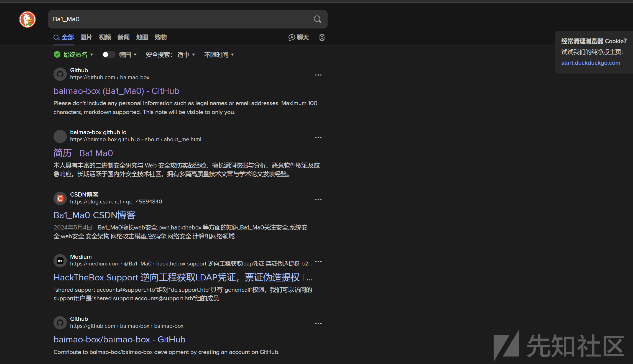Switch to the 购物 tab
The height and width of the screenshot is (364, 633).
click(x=160, y=37)
